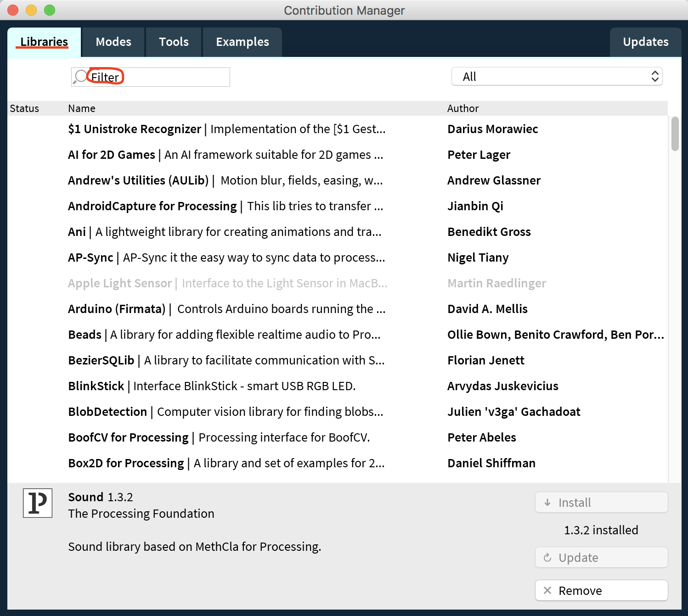Image resolution: width=688 pixels, height=616 pixels.
Task: Focus the Filter search field
Action: [x=151, y=77]
